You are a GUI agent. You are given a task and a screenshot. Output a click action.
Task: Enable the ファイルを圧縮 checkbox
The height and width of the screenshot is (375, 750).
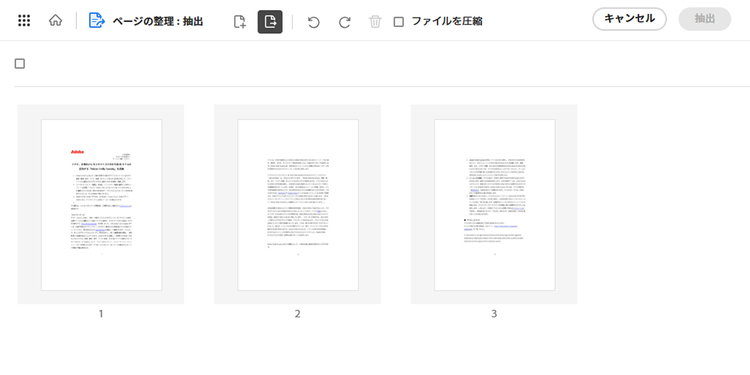click(x=398, y=22)
